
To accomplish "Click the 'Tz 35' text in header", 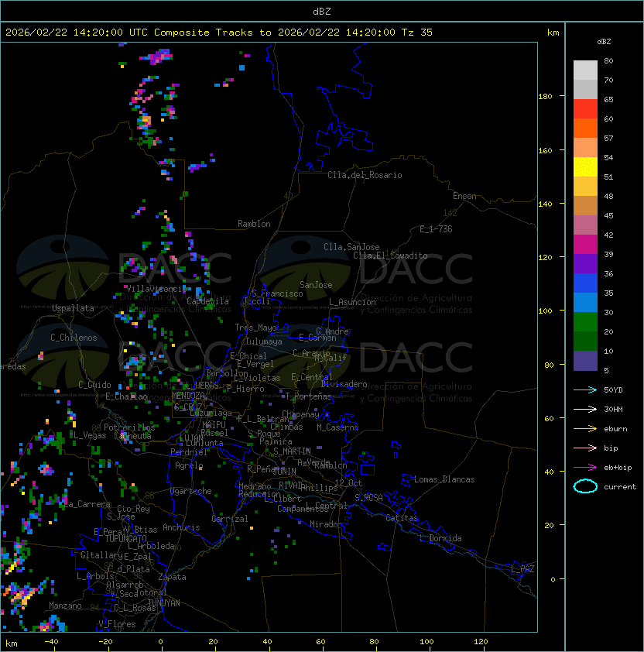I will 417,33.
